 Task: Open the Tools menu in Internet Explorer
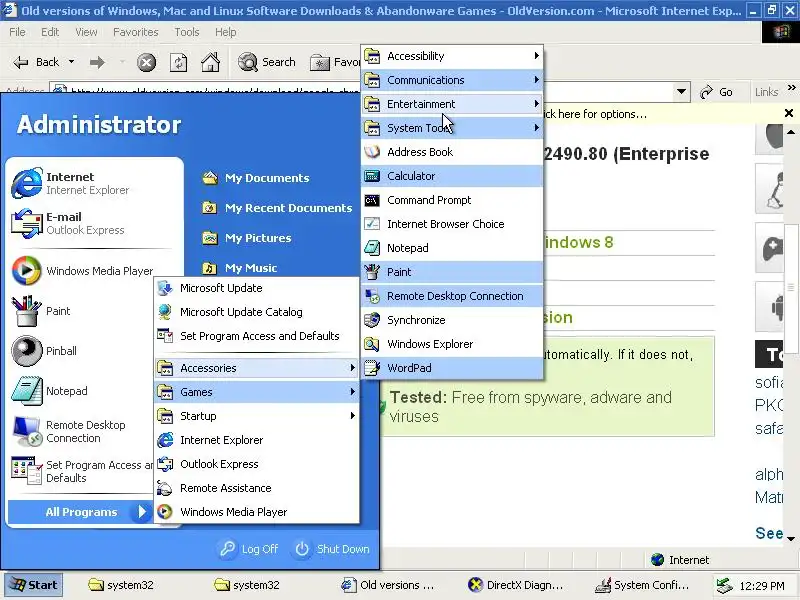pyautogui.click(x=187, y=32)
